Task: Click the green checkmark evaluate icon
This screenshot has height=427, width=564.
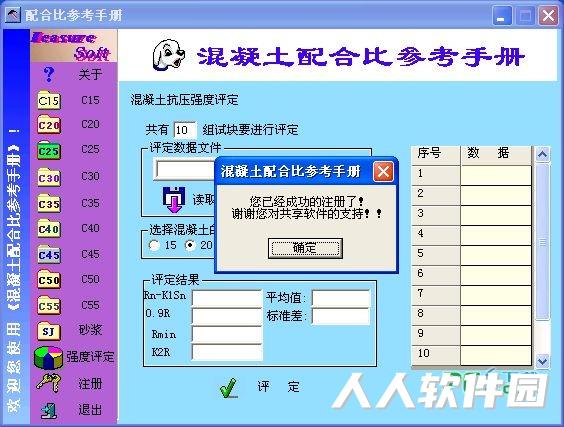Action: click(229, 388)
